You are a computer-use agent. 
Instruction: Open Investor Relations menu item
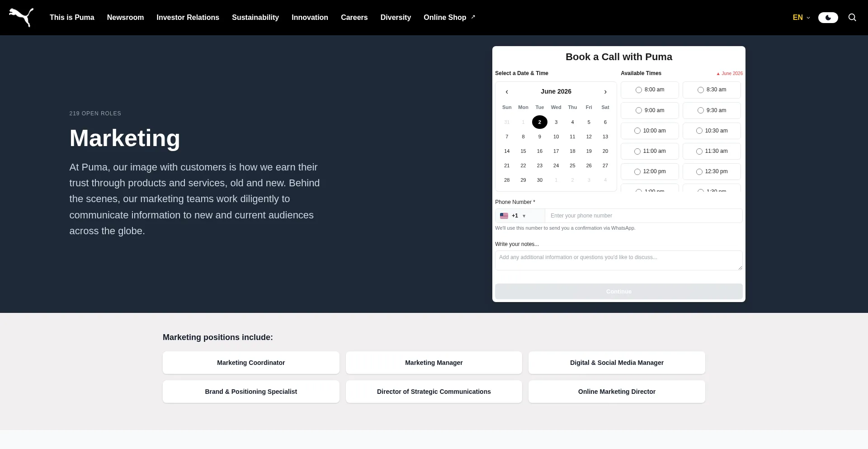click(x=188, y=18)
